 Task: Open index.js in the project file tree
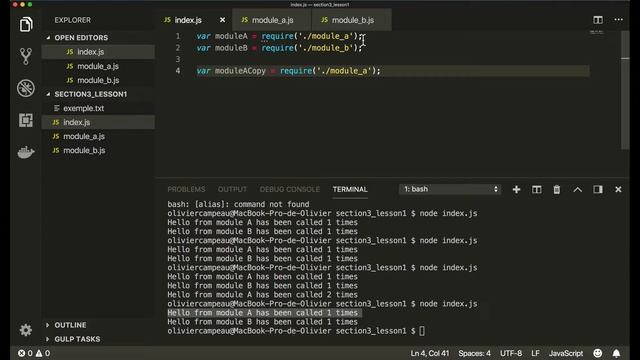point(98,122)
